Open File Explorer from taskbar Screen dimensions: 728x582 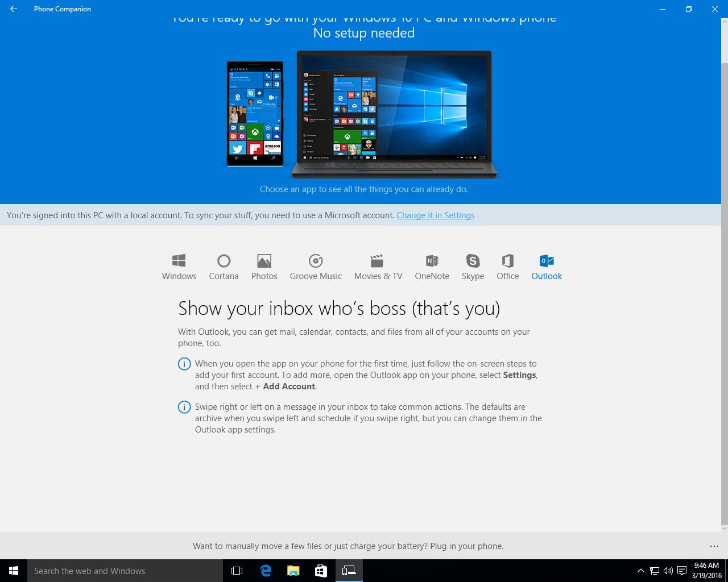point(293,571)
